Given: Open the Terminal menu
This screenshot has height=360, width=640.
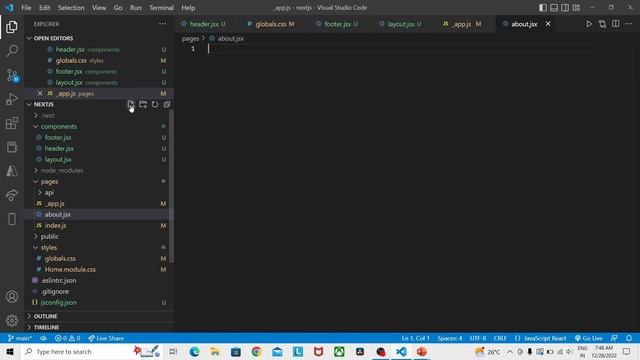Looking at the screenshot, I should click(161, 8).
